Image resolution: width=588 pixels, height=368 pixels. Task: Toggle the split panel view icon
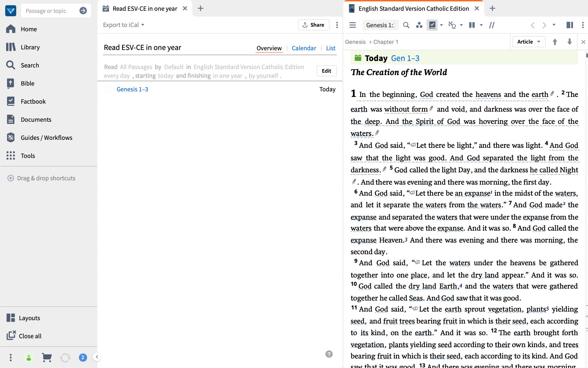click(x=570, y=25)
